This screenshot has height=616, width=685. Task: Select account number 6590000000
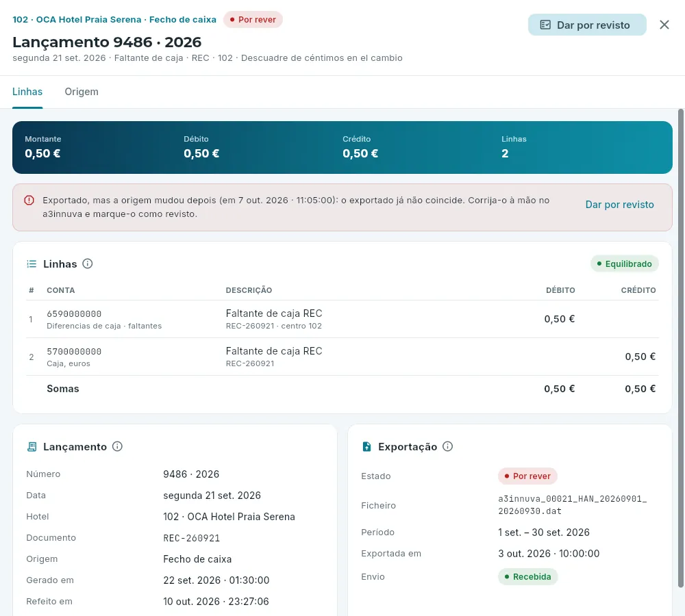pyautogui.click(x=74, y=314)
